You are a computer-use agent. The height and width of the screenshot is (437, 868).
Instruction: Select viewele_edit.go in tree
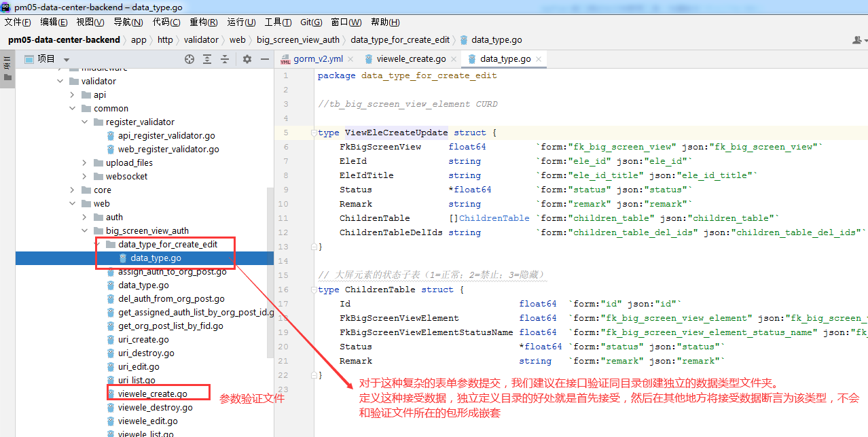pyautogui.click(x=148, y=421)
